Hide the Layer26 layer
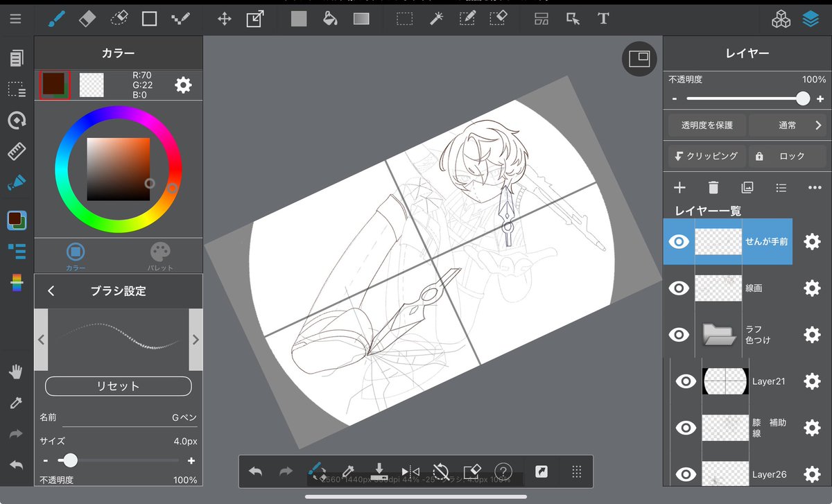The image size is (832, 504). [x=686, y=474]
